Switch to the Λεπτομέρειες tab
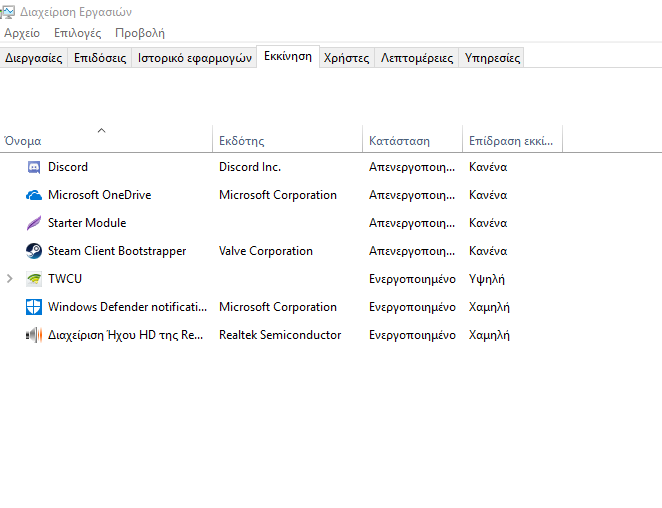Screen dimensions: 662x508 tap(417, 58)
